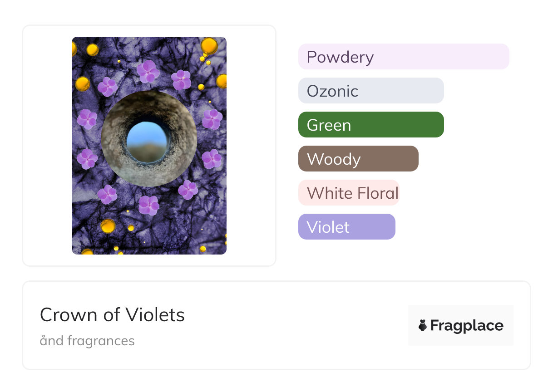Image resolution: width=553 pixels, height=392 pixels.
Task: Choose the Woody accord bar
Action: click(x=358, y=159)
